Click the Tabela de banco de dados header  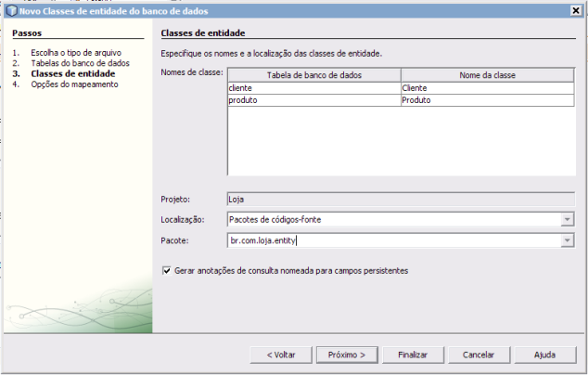tap(313, 74)
